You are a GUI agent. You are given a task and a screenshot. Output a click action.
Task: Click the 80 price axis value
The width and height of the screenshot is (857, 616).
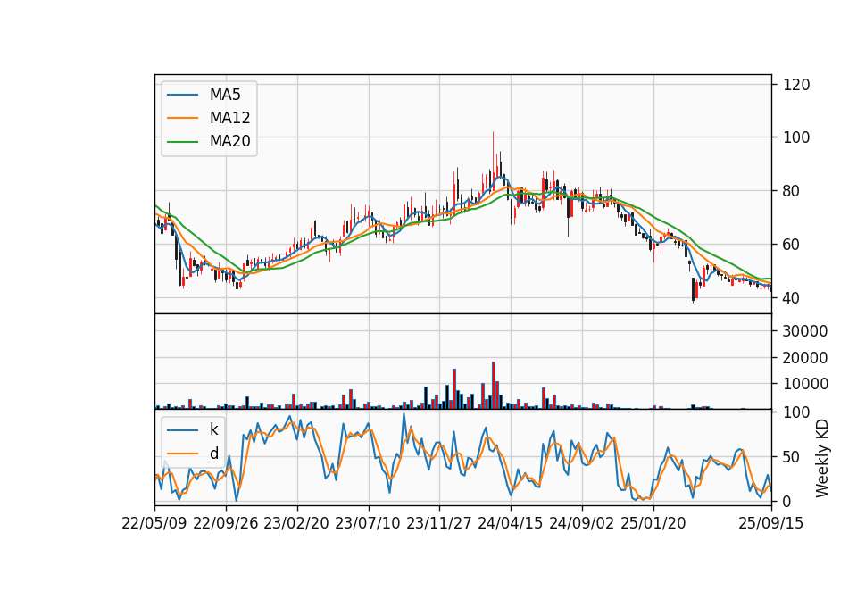tap(792, 191)
